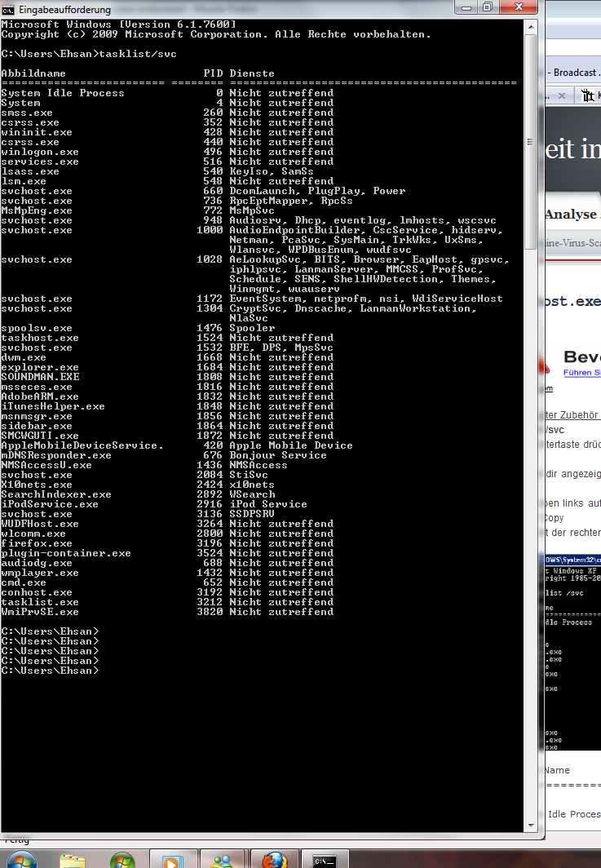Click the 'mDNSResponder.exe' process row
This screenshot has height=868, width=601.
[x=164, y=455]
